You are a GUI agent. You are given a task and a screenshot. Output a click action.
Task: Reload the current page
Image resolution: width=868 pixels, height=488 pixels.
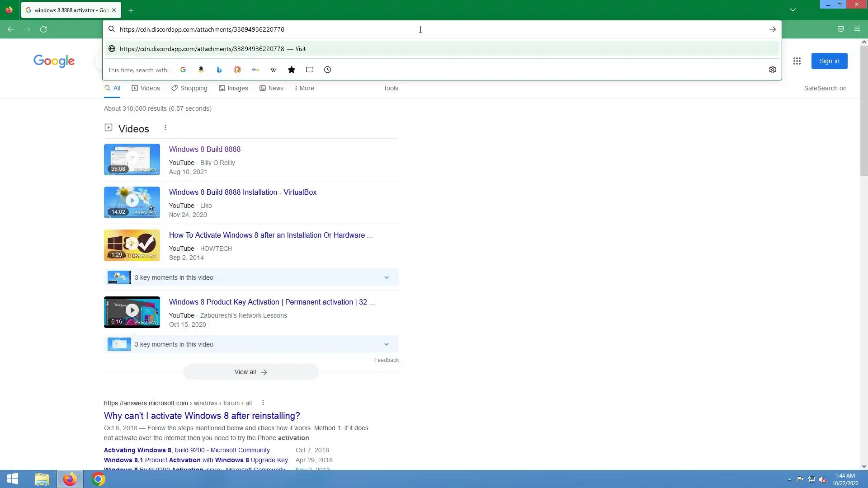[x=43, y=29]
